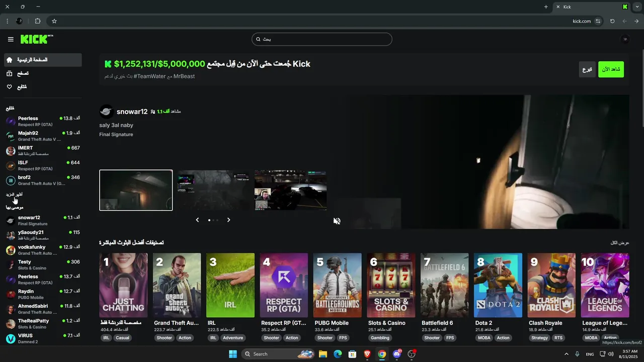Open the browser extensions puzzle icon
This screenshot has height=362, width=644.
coord(38,21)
